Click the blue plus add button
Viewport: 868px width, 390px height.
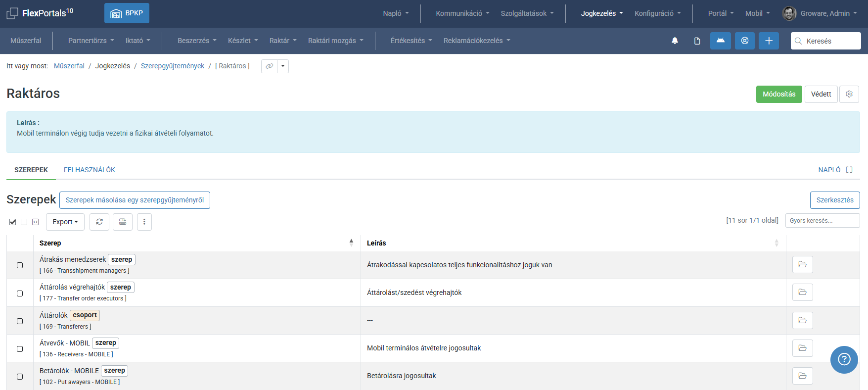pyautogui.click(x=769, y=41)
